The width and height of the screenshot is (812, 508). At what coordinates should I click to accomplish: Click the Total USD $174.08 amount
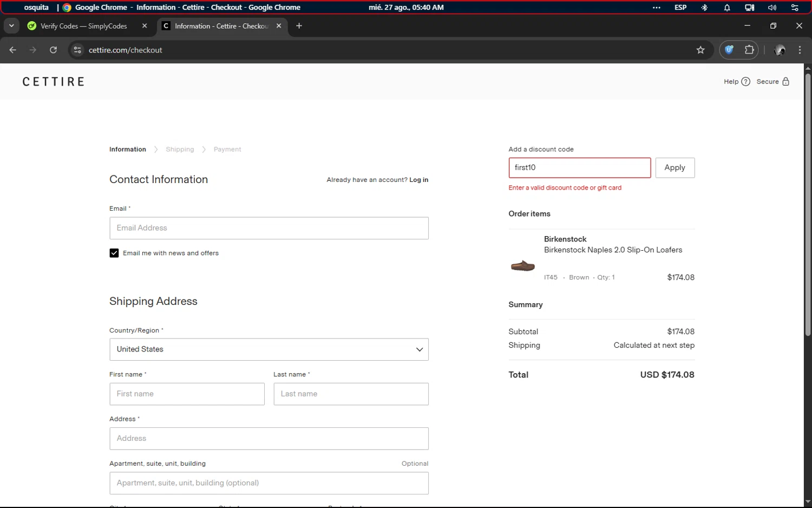pyautogui.click(x=667, y=375)
